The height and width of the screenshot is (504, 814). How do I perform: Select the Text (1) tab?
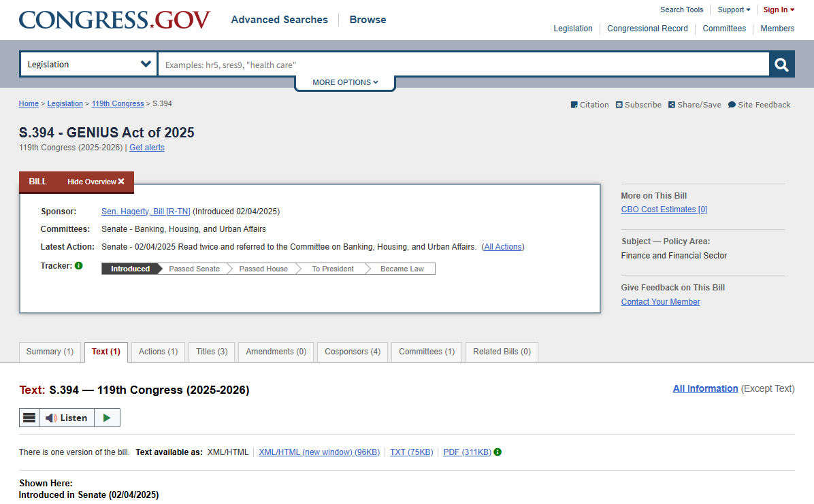[x=106, y=352]
